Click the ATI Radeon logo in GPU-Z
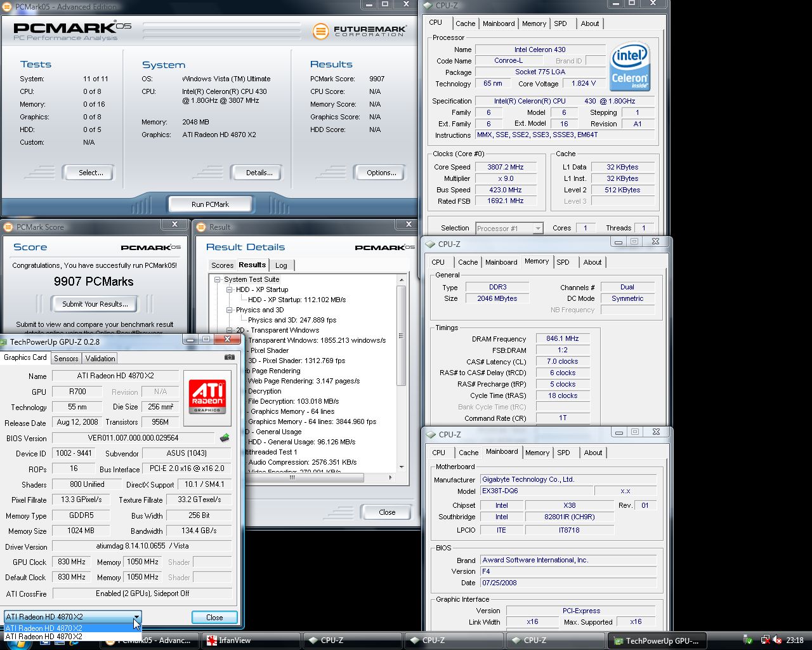Screen dimensions: 812x650 coord(207,397)
